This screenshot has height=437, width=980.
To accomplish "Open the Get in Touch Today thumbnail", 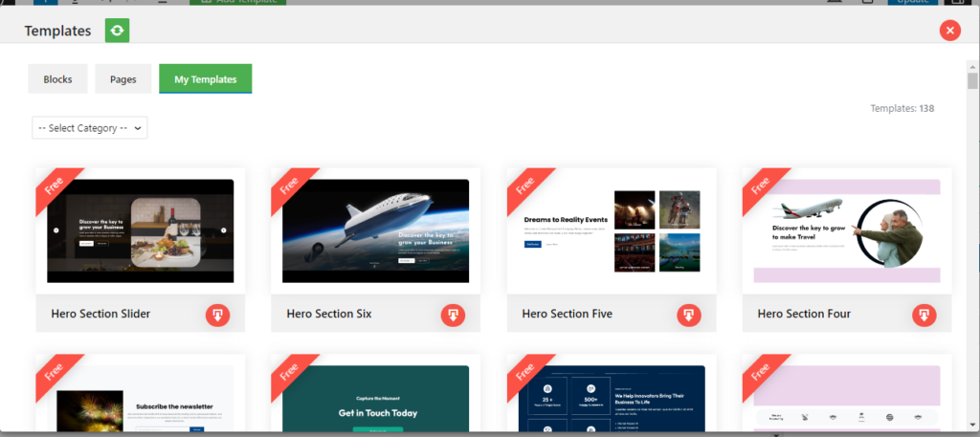I will coord(375,399).
